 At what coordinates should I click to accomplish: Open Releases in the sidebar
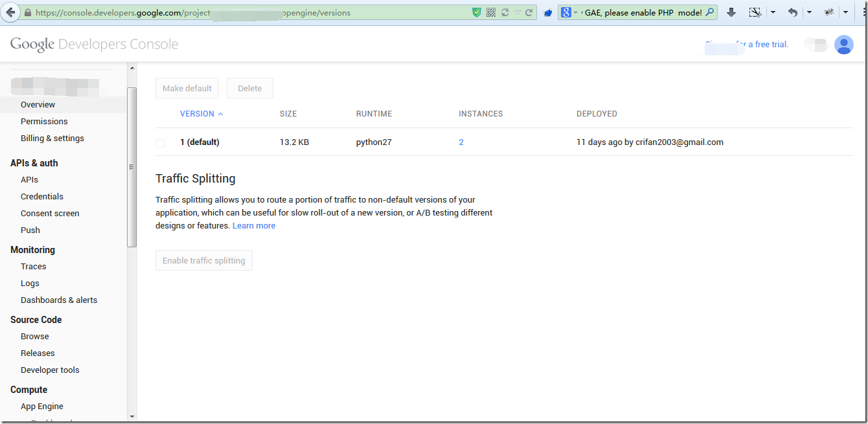click(38, 353)
